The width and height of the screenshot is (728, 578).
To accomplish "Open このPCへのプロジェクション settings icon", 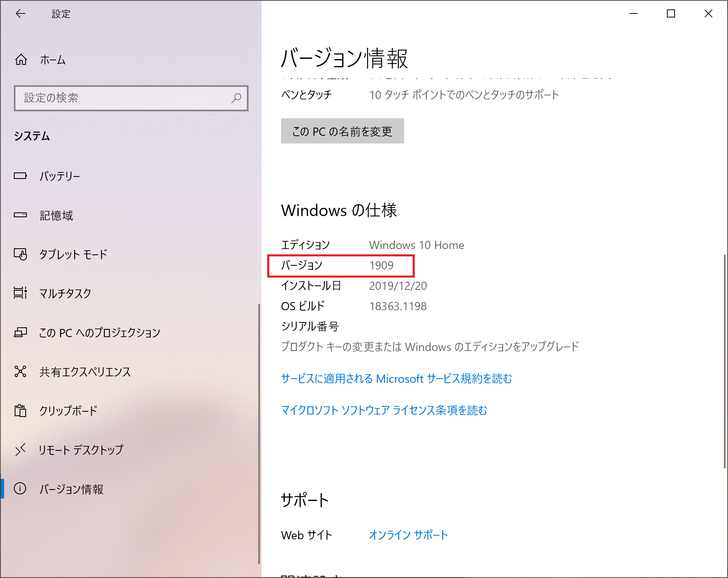I will [21, 332].
